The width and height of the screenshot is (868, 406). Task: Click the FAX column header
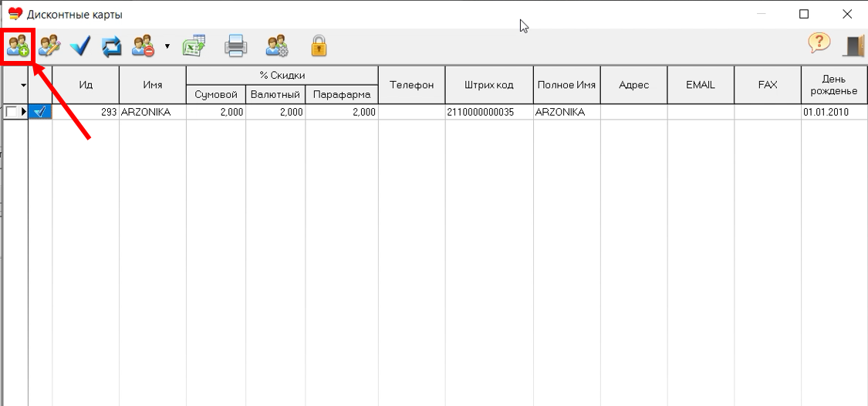(x=768, y=86)
